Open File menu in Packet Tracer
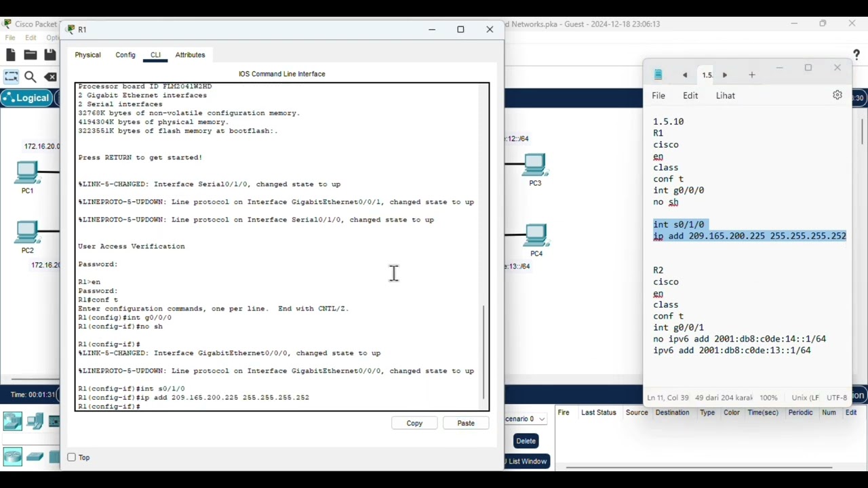Screen dimensions: 868x488 (x=10, y=38)
